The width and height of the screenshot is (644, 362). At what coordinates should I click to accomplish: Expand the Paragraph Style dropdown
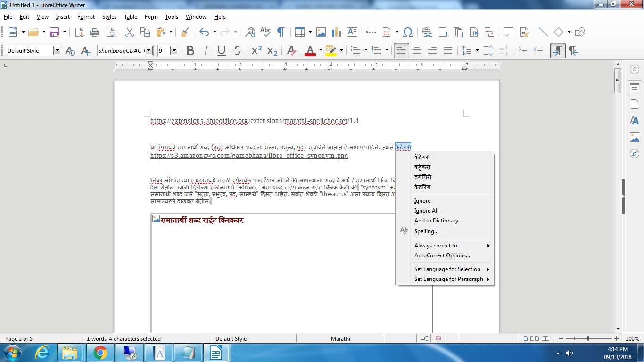tap(58, 50)
